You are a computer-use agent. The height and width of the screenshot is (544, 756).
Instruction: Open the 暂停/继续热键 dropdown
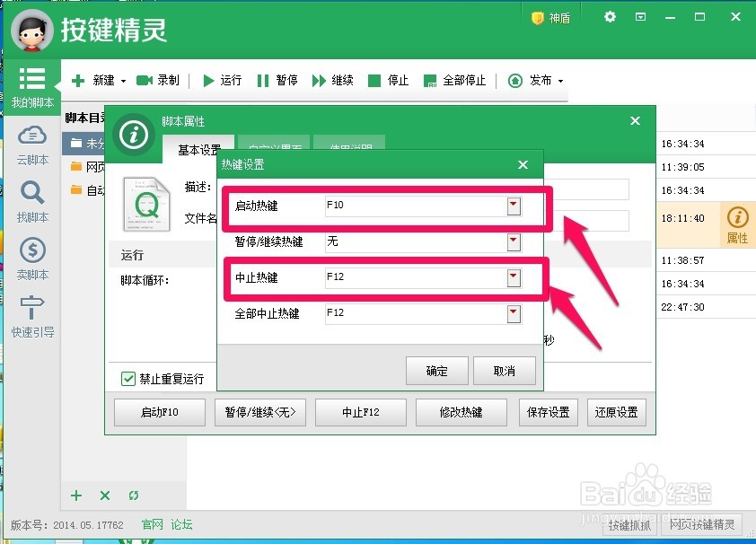514,241
